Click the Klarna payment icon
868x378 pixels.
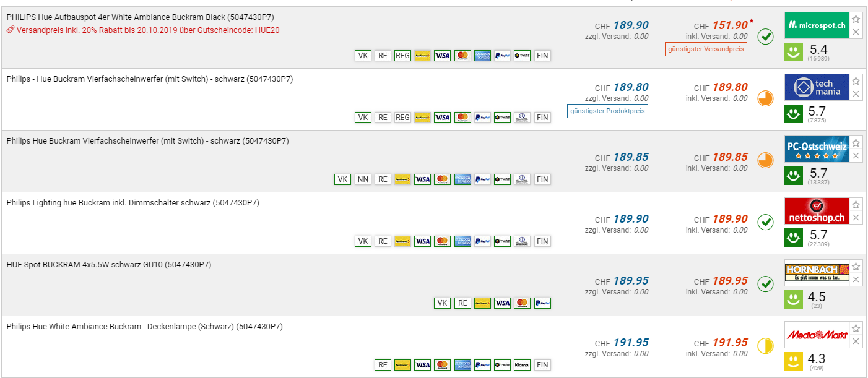pyautogui.click(x=522, y=365)
